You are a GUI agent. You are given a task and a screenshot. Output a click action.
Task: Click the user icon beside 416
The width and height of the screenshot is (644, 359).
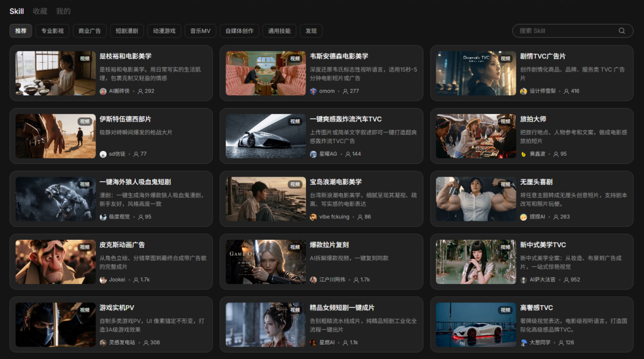[x=566, y=91]
